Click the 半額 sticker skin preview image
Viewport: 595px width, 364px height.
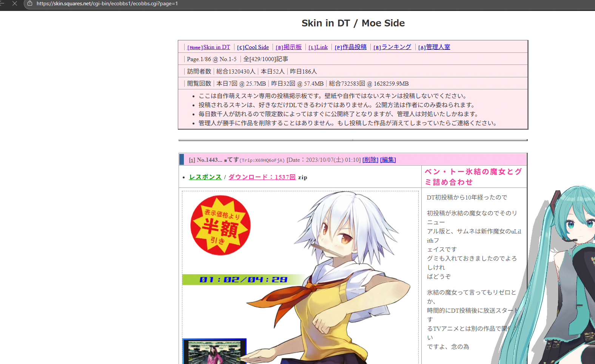click(220, 225)
